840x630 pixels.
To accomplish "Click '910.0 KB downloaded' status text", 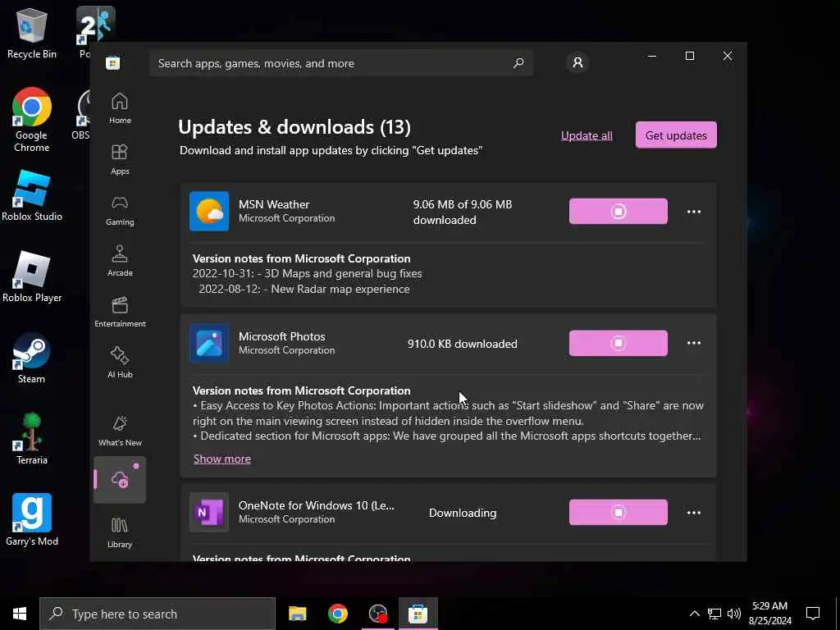I will click(463, 344).
